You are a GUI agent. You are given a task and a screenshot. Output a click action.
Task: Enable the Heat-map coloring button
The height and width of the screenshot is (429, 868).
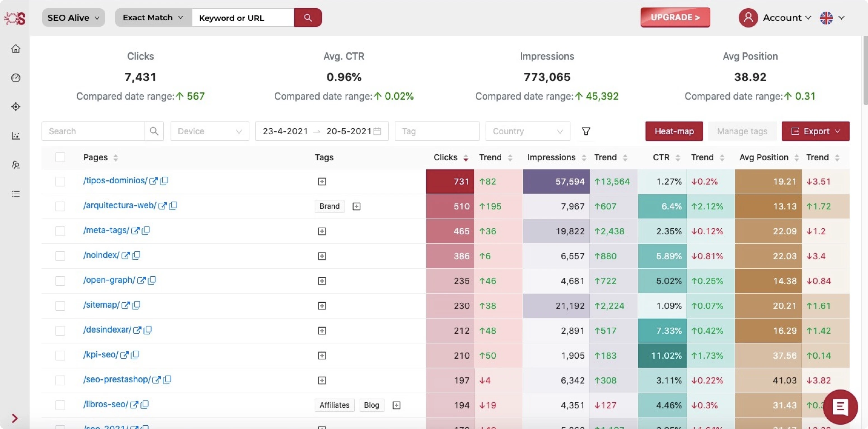pos(674,131)
